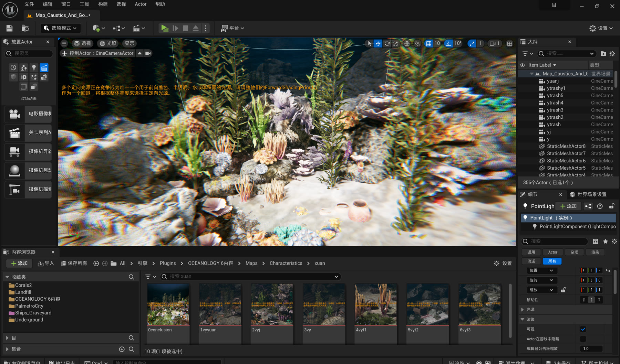Open Outliner settings gear
Screen dimensions: 620x364
(612, 54)
